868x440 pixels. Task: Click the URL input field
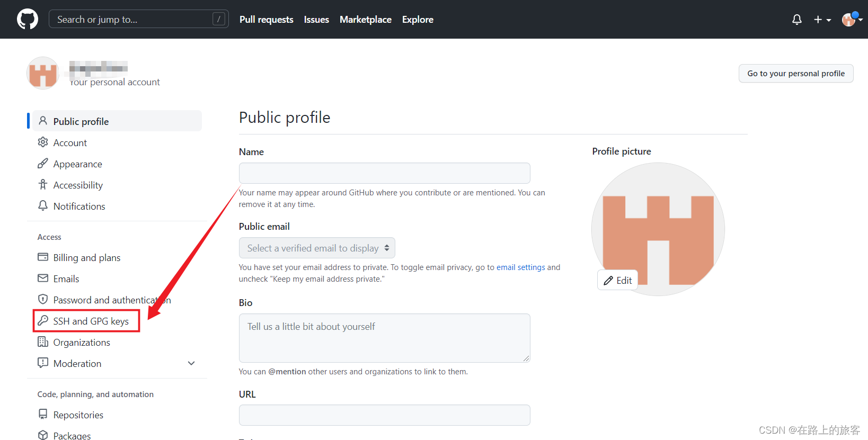coord(384,415)
